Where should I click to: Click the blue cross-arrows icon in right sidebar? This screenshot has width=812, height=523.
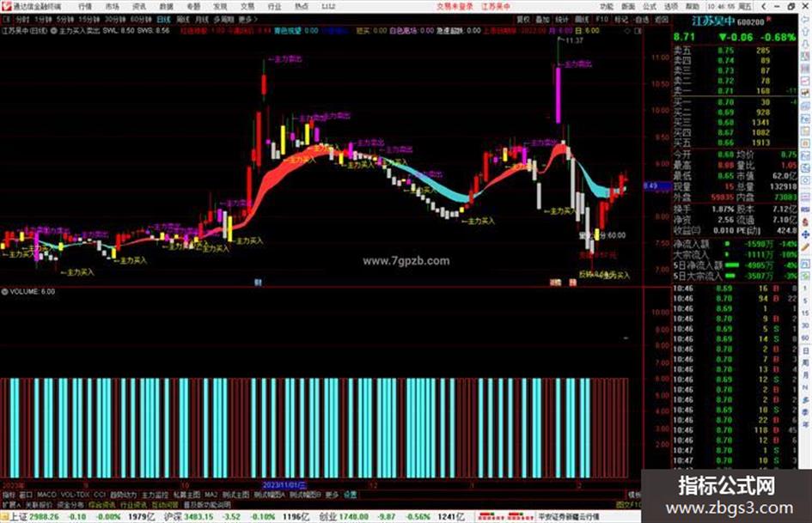click(x=805, y=234)
